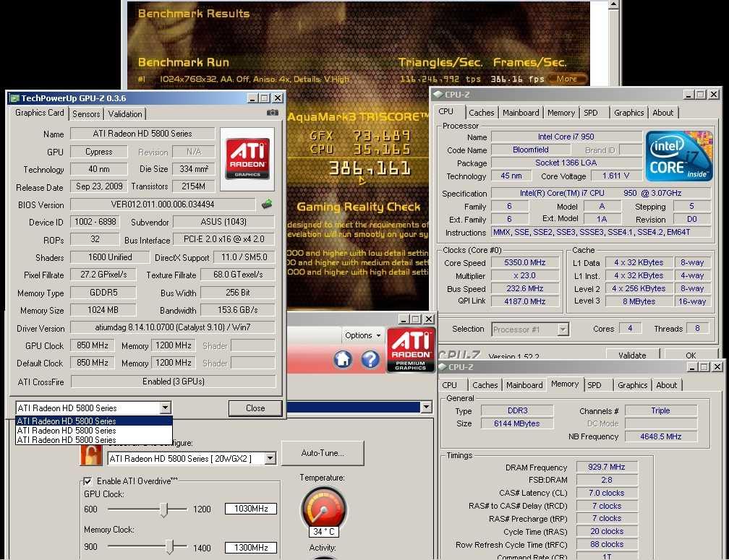Click the Core Voltage 1.611 V value

[x=615, y=176]
